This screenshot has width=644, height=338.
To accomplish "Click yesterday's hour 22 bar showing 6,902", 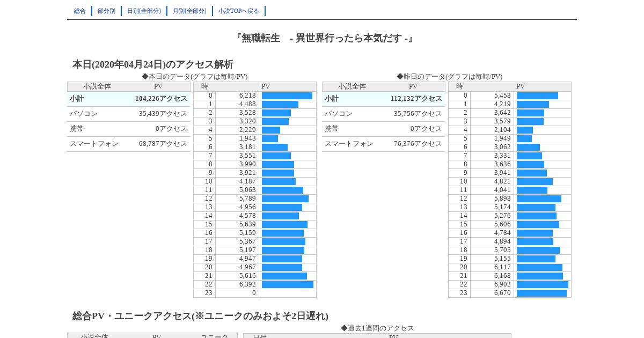I will 543,284.
